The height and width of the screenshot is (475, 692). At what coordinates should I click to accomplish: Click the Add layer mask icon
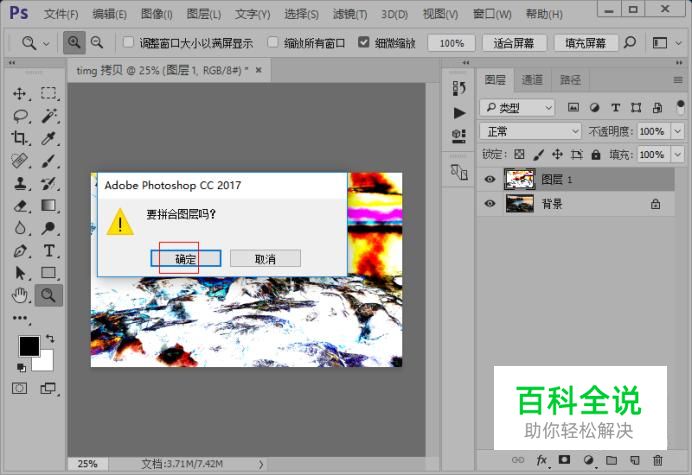pos(564,460)
